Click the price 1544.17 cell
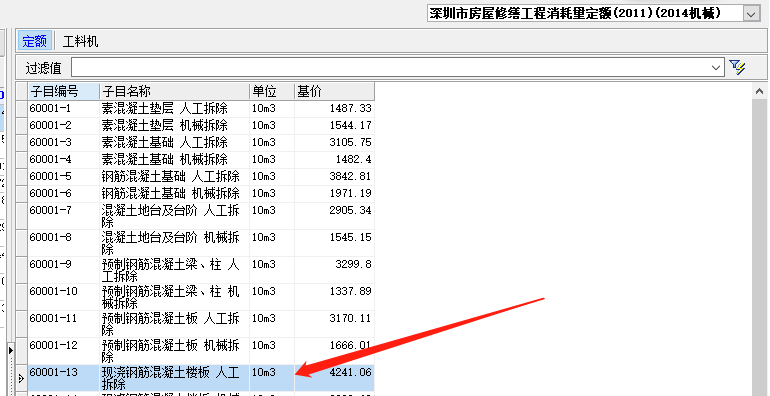Screen dimensions: 770x396 334,126
